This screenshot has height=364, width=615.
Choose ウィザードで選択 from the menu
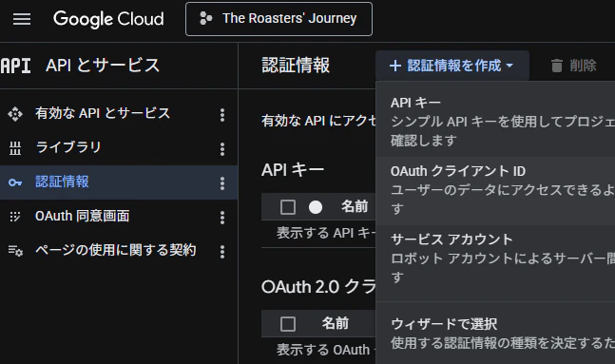(495, 334)
